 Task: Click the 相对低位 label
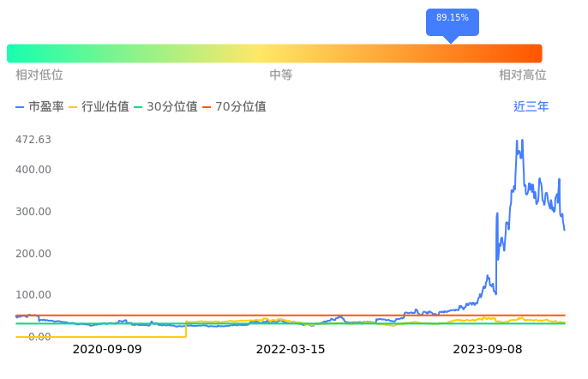[x=39, y=75]
